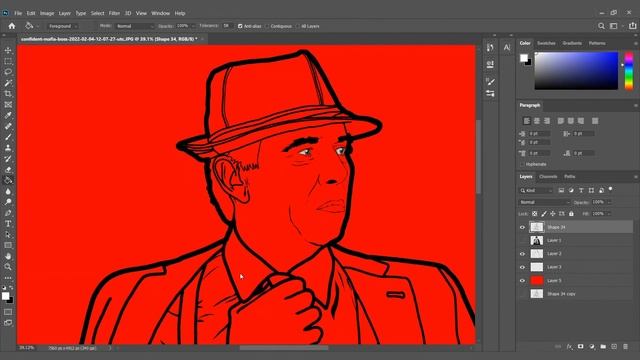Open the Opacity dropdown arrow in options bar
This screenshot has width=640, height=360.
(193, 26)
